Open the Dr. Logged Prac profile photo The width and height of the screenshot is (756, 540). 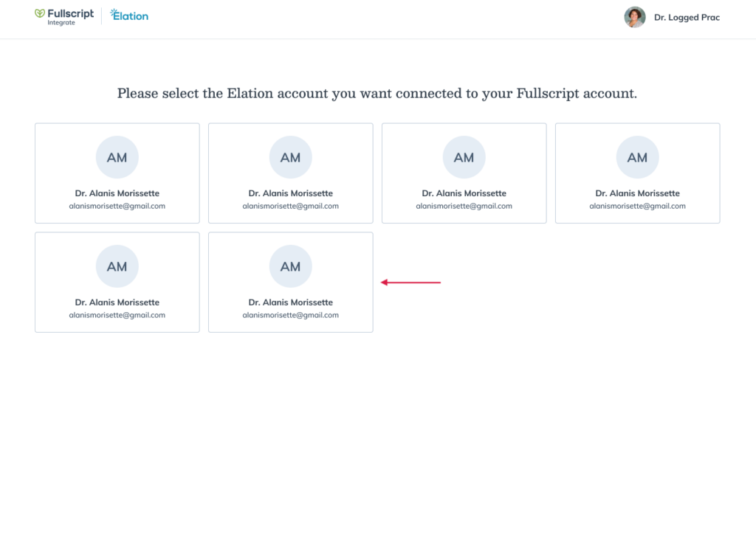(634, 18)
